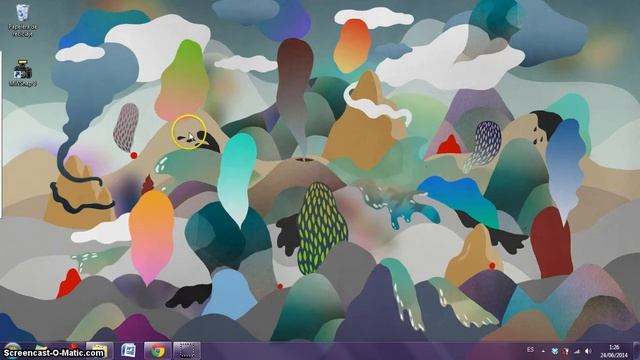Click the red notification tray icon
This screenshot has width=640, height=360.
(x=565, y=351)
